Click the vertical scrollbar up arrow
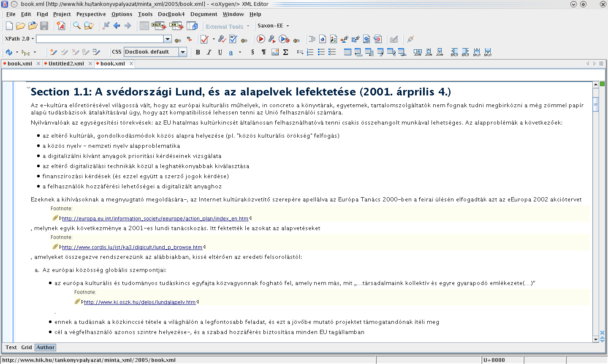 click(596, 85)
